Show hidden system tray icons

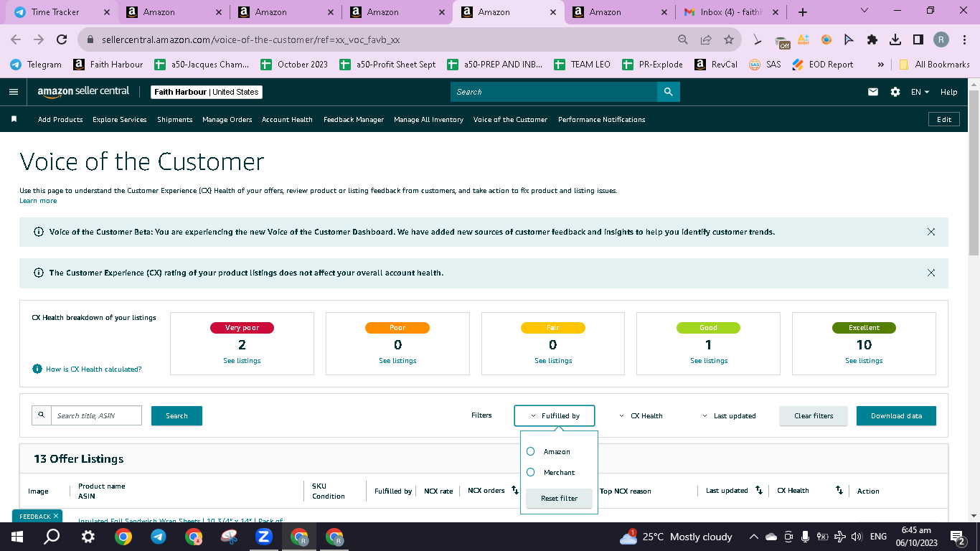click(x=753, y=537)
